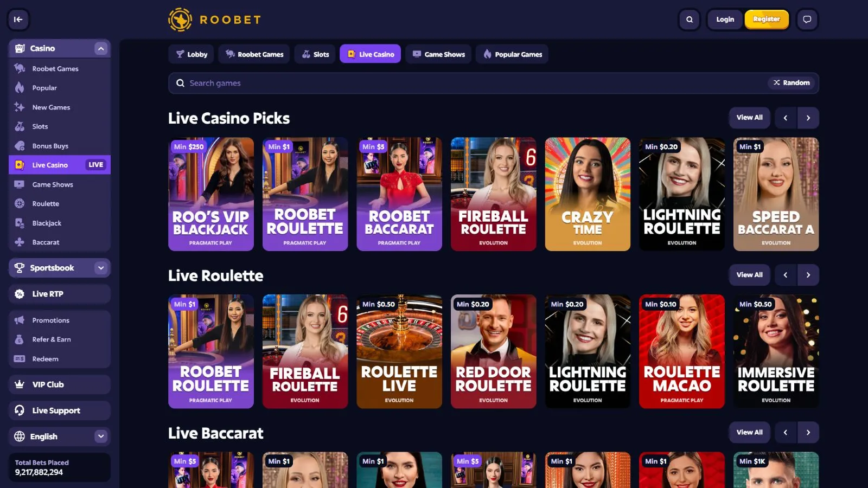Collapse the sidebar with the arrow icon
Image resolution: width=868 pixels, height=488 pixels.
[x=18, y=20]
